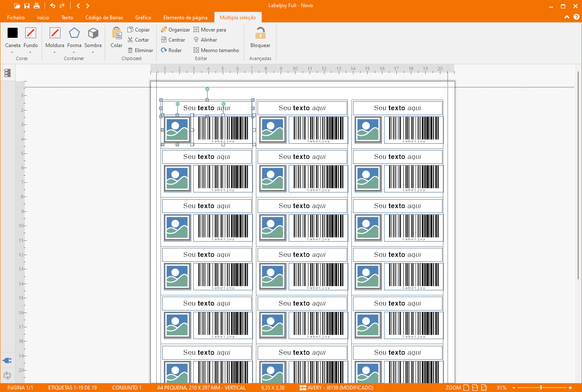Click the Mover para button
This screenshot has height=392, width=582.
[x=210, y=30]
